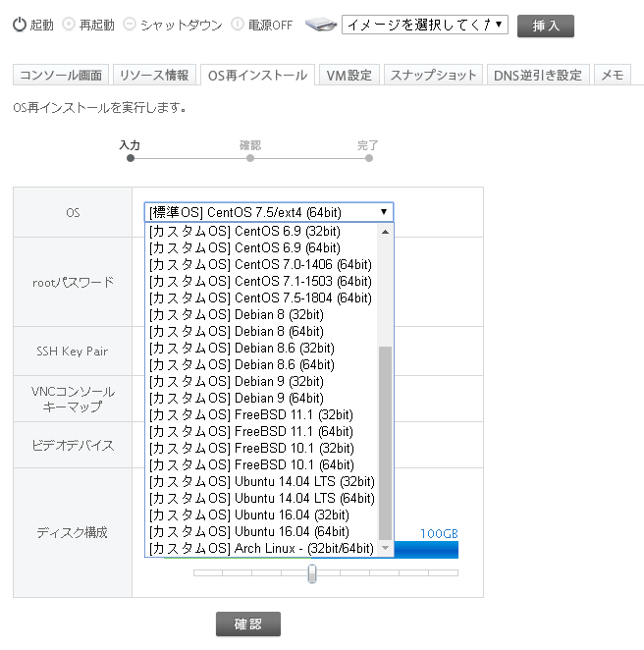The image size is (644, 650).
Task: Click the 再起動 restart icon
Action: [x=69, y=25]
